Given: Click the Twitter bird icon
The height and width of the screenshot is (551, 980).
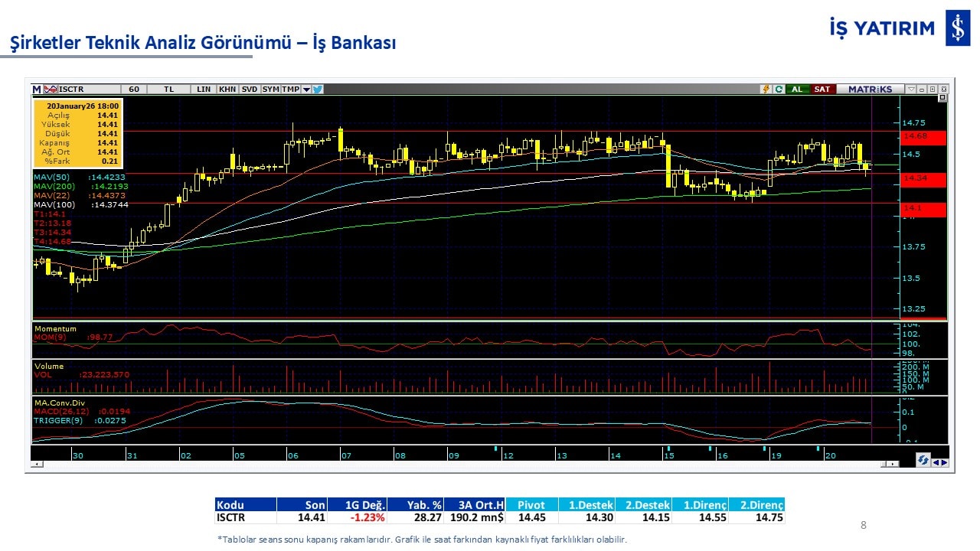Looking at the screenshot, I should pos(318,90).
